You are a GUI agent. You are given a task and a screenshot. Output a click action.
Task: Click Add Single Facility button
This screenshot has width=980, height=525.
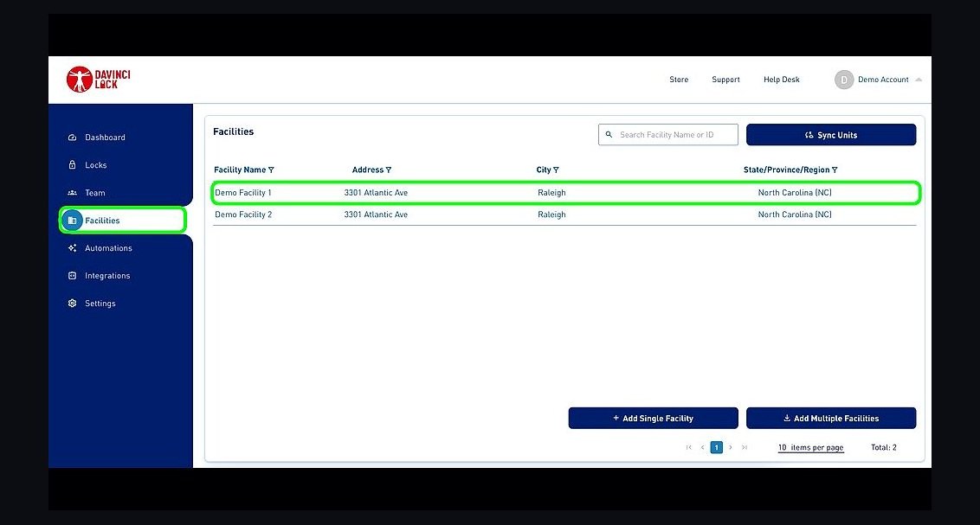click(x=653, y=419)
